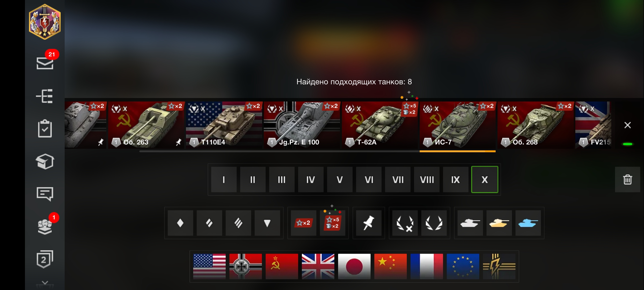Open the tech tree icon in sidebar
This screenshot has width=644, height=290.
[45, 96]
